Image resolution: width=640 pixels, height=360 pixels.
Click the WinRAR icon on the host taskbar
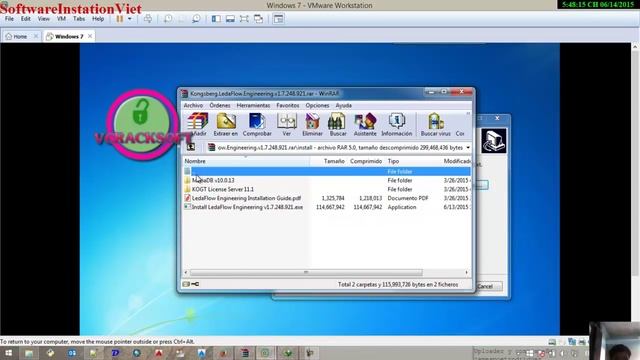click(245, 353)
